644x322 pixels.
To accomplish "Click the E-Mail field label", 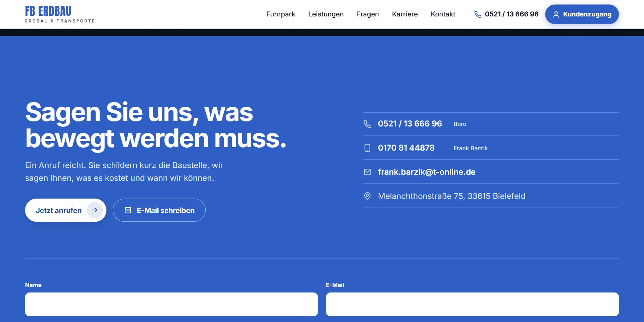I will [335, 285].
